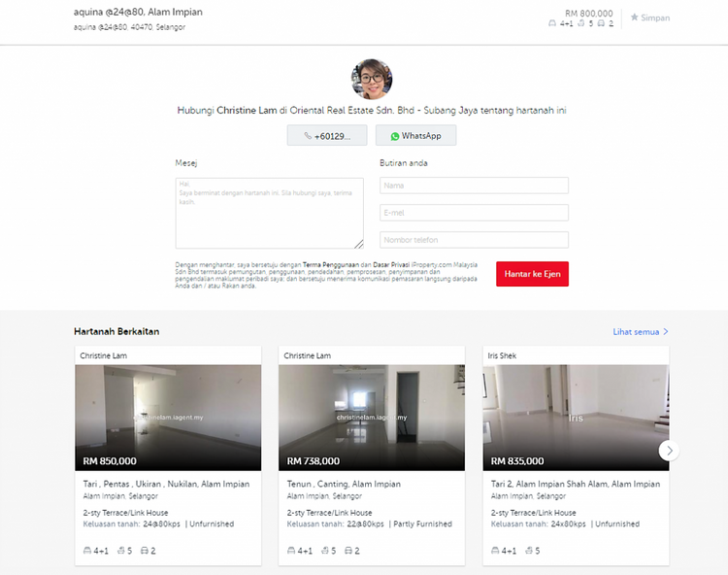The width and height of the screenshot is (728, 575).
Task: Click the Simpan star icon
Action: (634, 17)
